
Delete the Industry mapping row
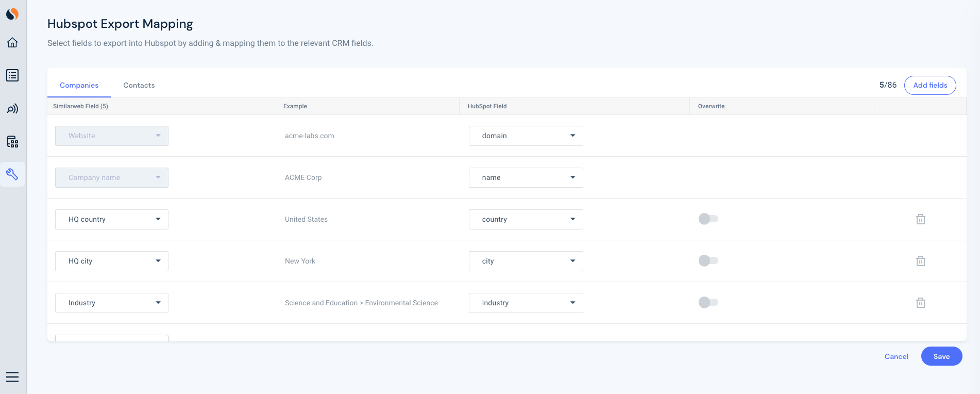click(921, 303)
